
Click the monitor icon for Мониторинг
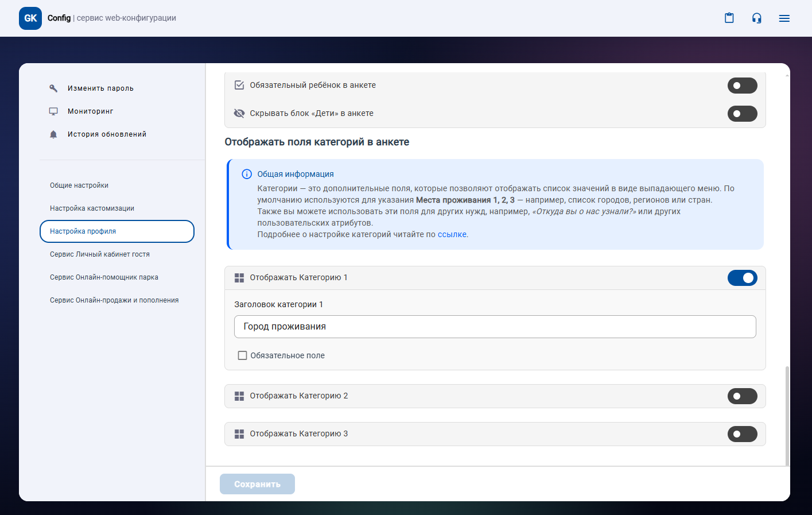coord(53,111)
